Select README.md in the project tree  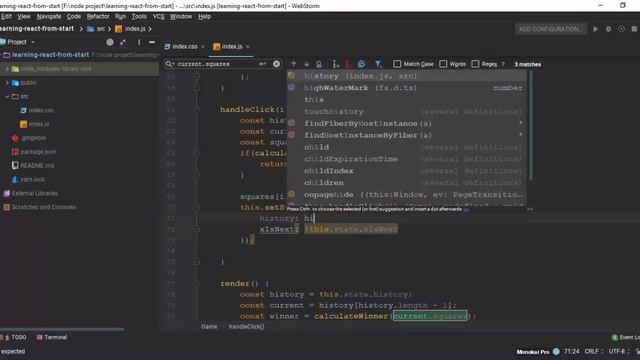(x=33, y=166)
